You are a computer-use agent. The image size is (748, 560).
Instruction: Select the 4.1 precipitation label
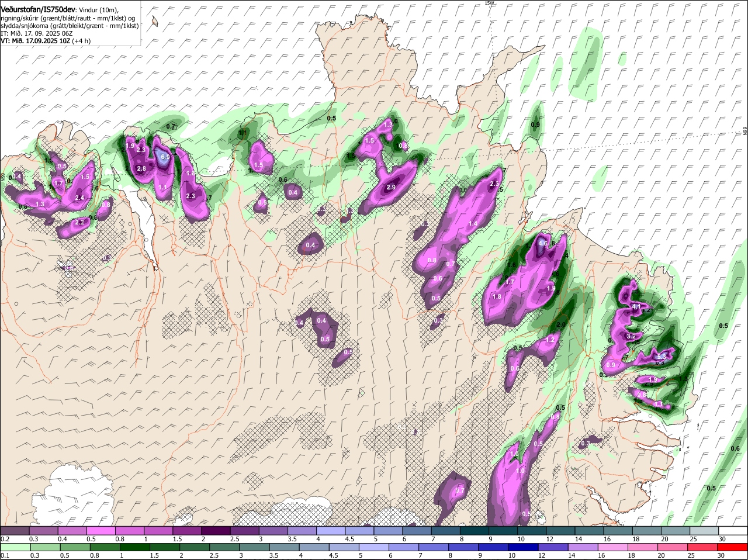(x=637, y=306)
